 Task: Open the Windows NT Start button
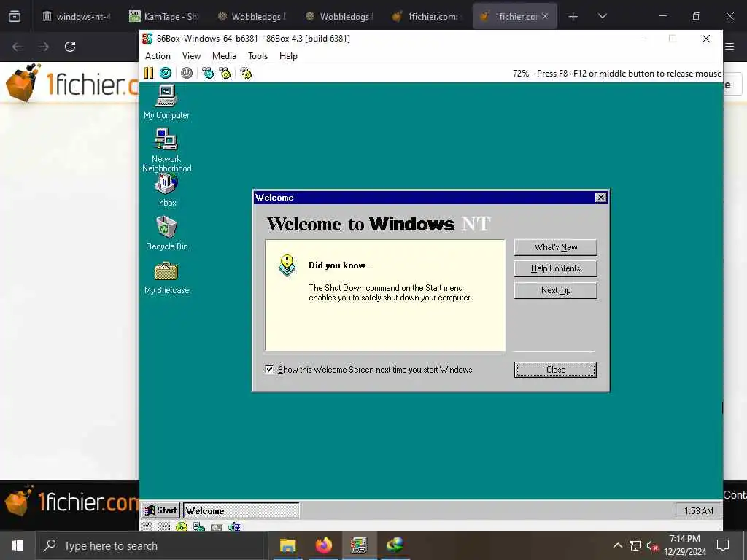(160, 510)
